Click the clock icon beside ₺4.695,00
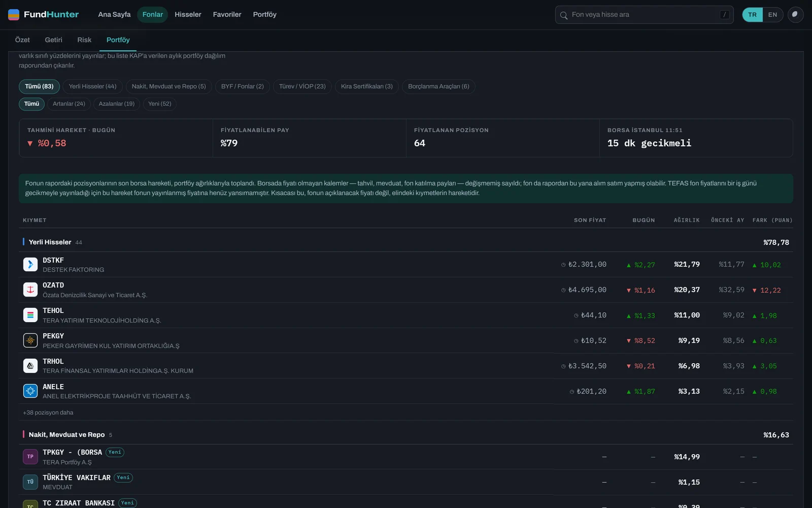 tap(563, 290)
